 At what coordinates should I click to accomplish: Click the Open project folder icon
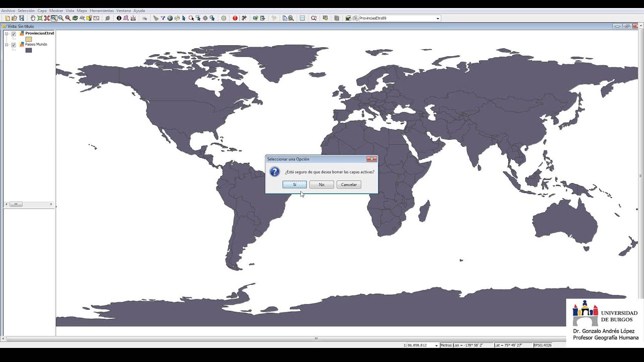14,18
